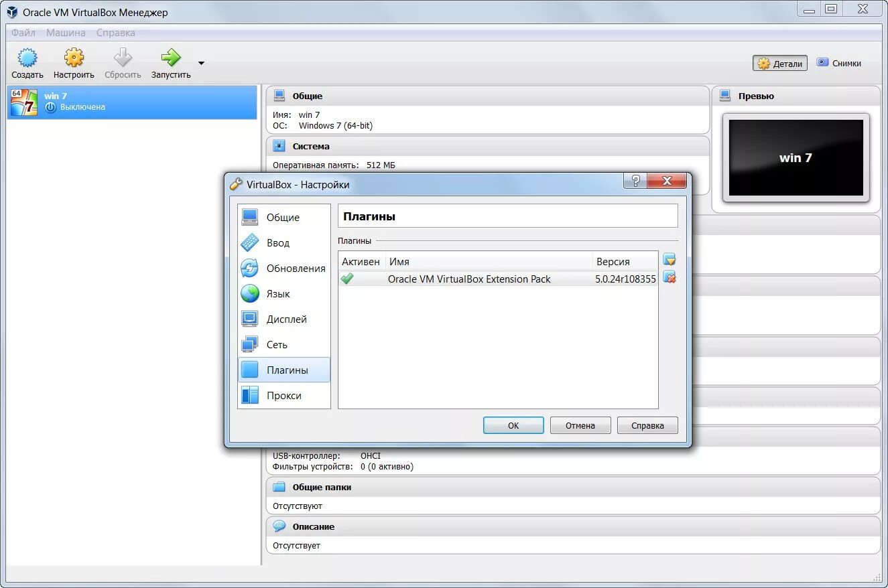Open the Справка menu
The width and height of the screenshot is (888, 588).
point(115,32)
